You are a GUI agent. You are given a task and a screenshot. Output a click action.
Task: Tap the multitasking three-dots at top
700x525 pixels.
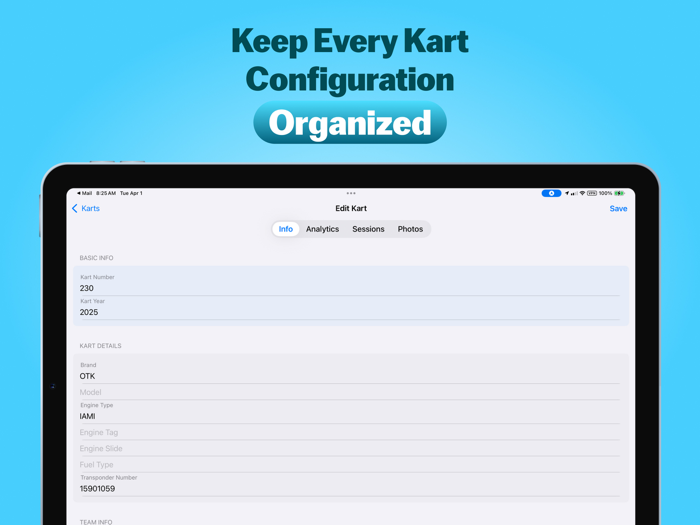pos(351,193)
